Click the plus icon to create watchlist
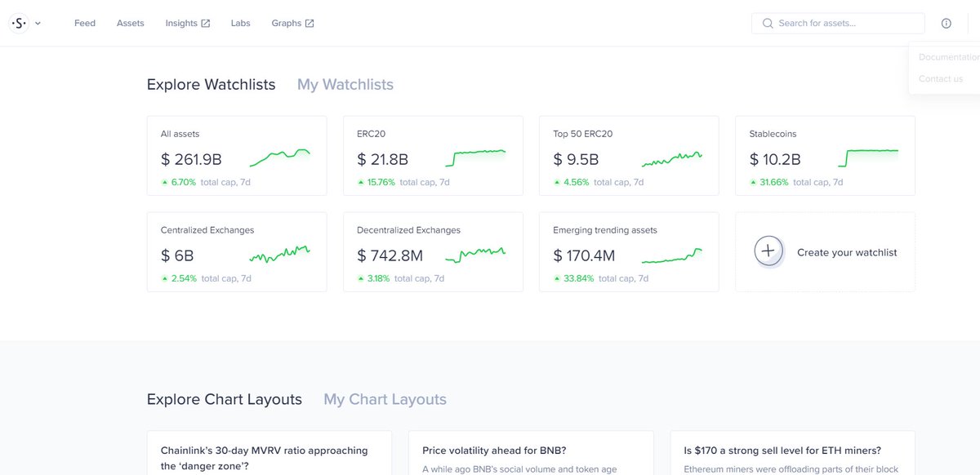 [768, 251]
